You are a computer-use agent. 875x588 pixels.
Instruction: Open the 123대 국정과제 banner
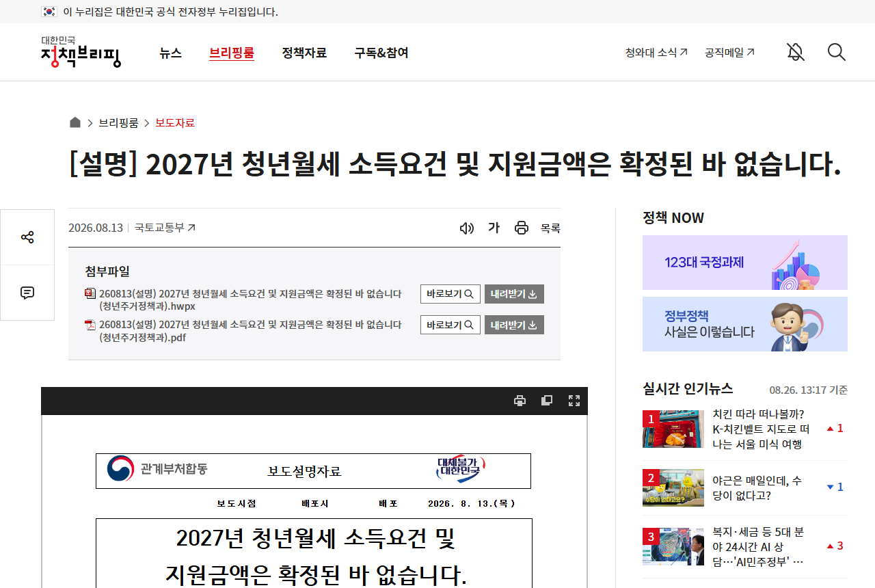(745, 263)
